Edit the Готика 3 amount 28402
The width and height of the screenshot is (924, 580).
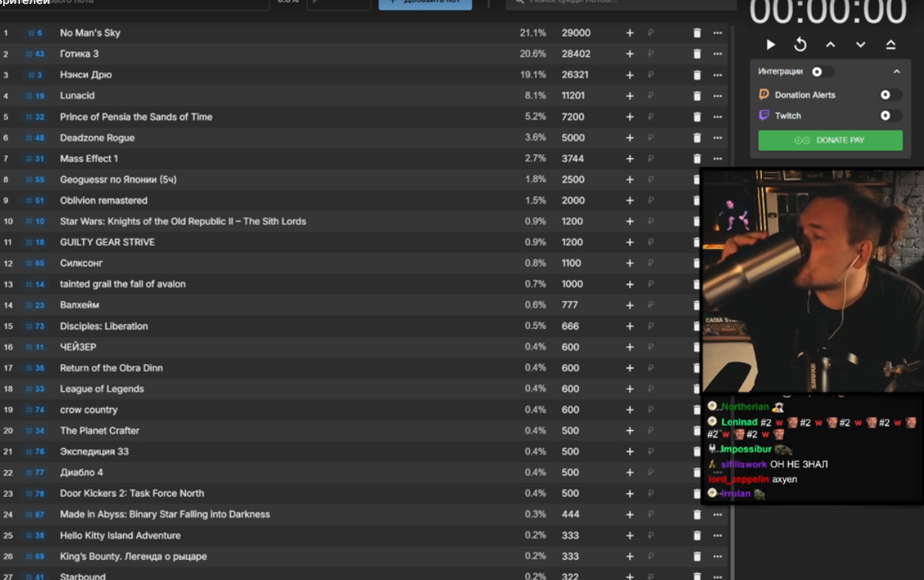[x=576, y=54]
